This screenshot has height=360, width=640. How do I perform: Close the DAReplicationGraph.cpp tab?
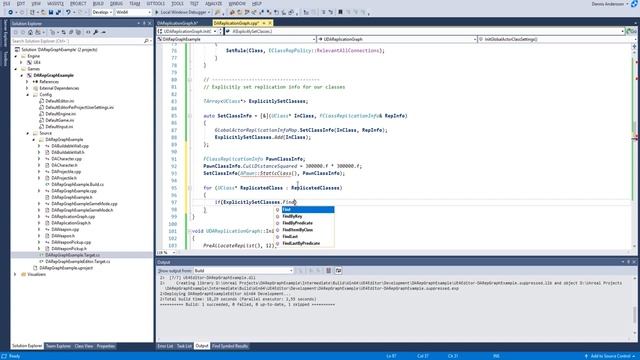point(270,23)
